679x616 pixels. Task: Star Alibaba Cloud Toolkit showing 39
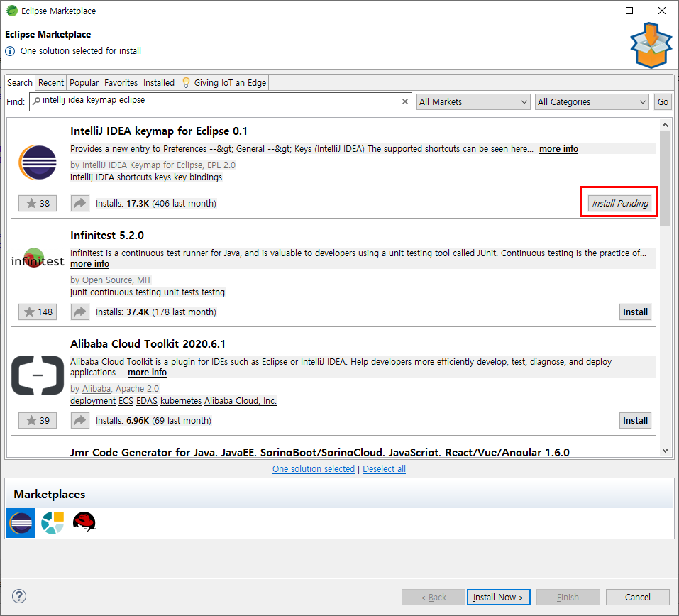coord(38,421)
